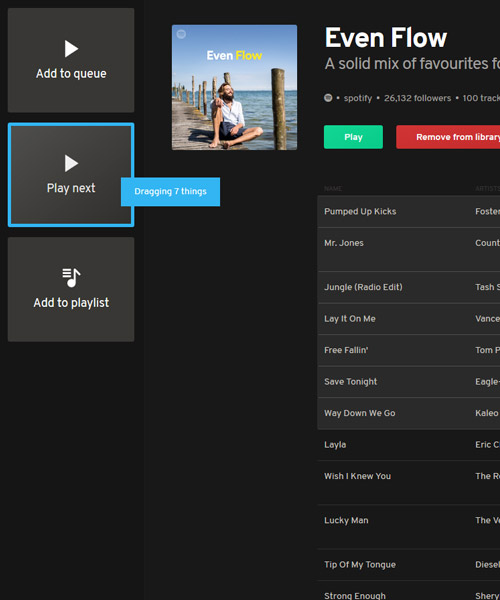The image size is (500, 600).
Task: Select the Save Tonight track
Action: pos(409,382)
